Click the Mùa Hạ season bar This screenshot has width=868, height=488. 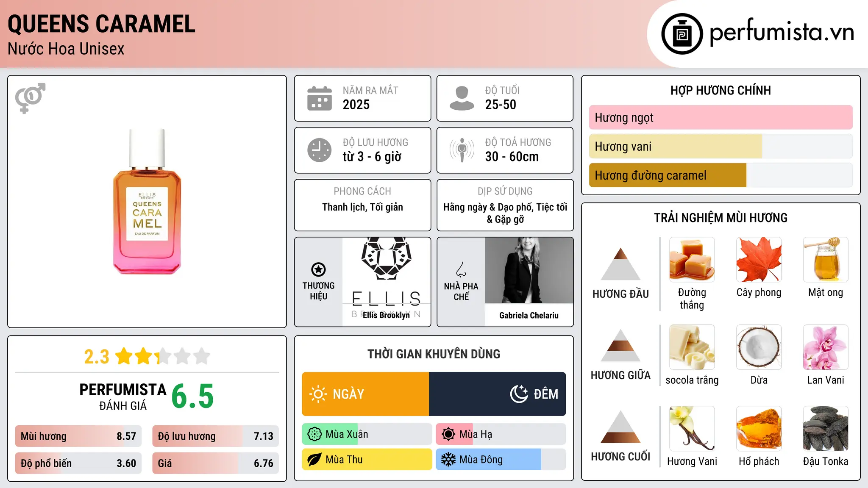(501, 434)
